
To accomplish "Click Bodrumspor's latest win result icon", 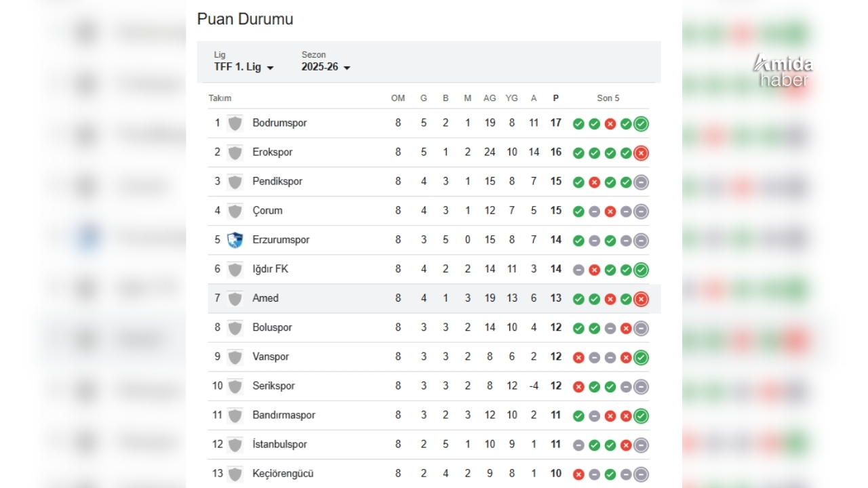I will point(641,123).
